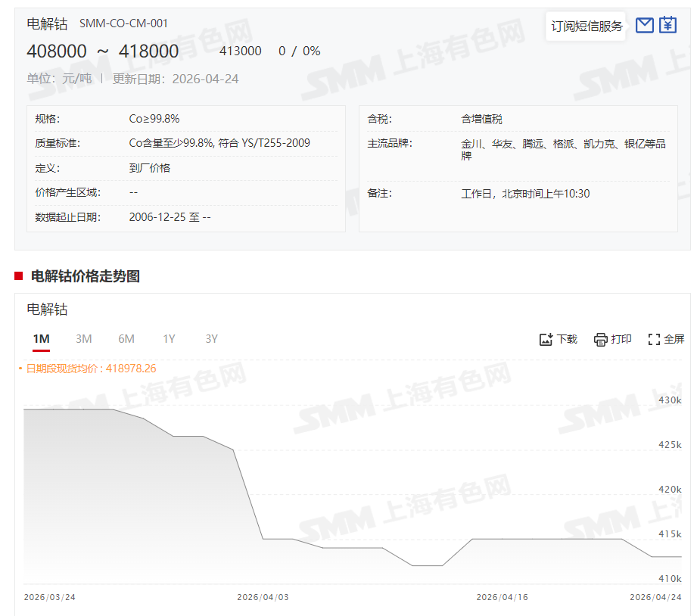Click the printer icon
The width and height of the screenshot is (697, 616).
[601, 340]
